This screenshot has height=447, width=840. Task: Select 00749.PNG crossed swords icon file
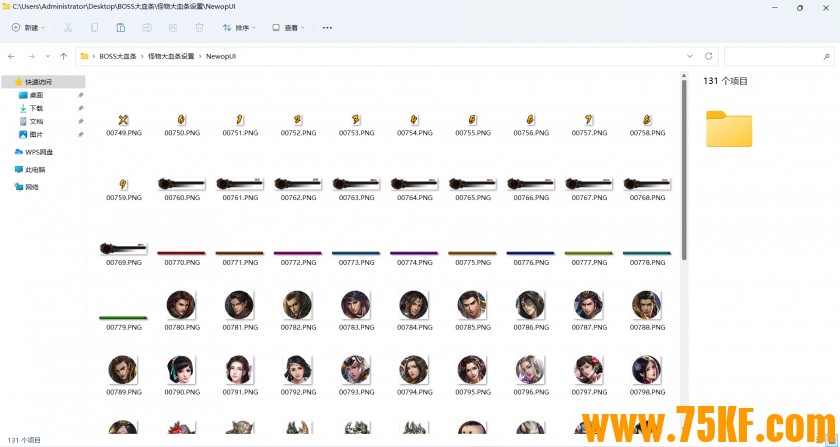pyautogui.click(x=124, y=120)
